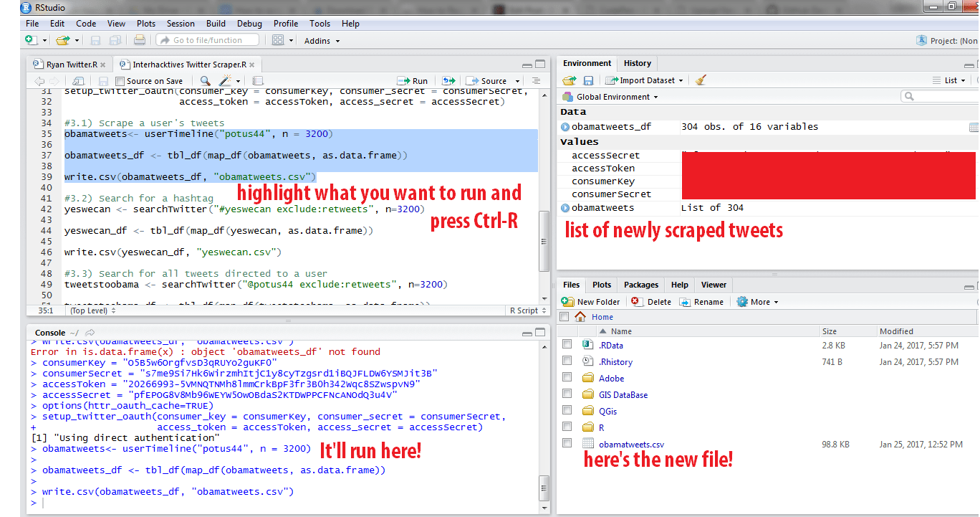Switch to the Plots tab
The height and width of the screenshot is (517, 980).
602,285
